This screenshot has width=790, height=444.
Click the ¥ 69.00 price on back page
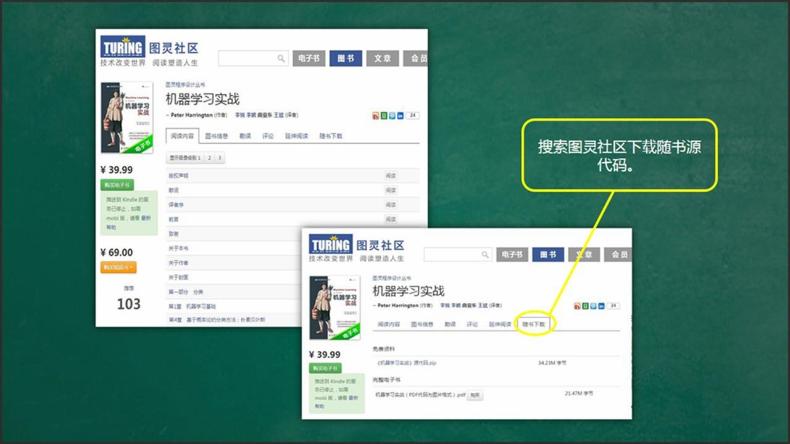click(x=116, y=252)
